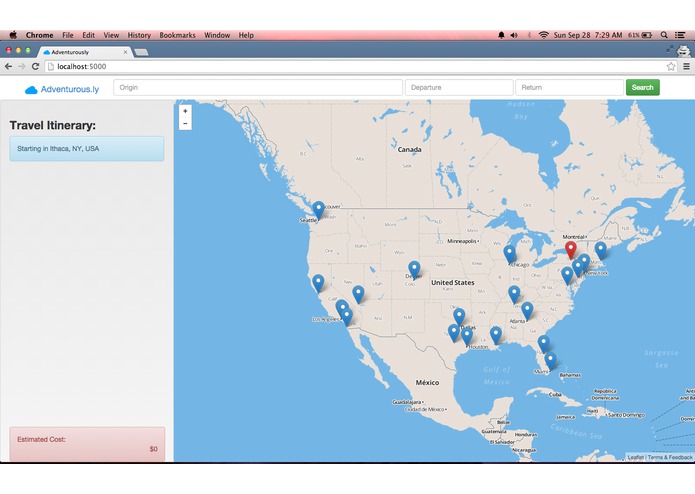The width and height of the screenshot is (695, 494).
Task: Select the marker near New Orleans
Action: coord(496,335)
